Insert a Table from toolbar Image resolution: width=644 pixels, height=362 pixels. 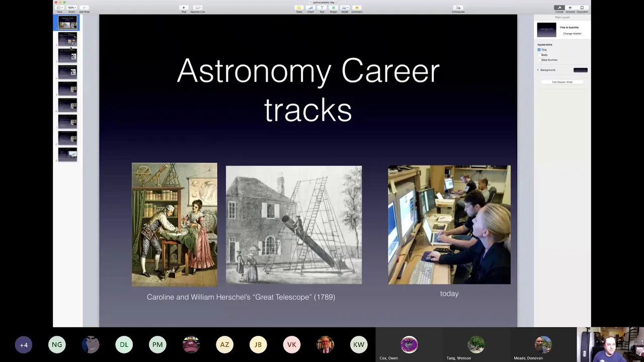click(x=299, y=9)
